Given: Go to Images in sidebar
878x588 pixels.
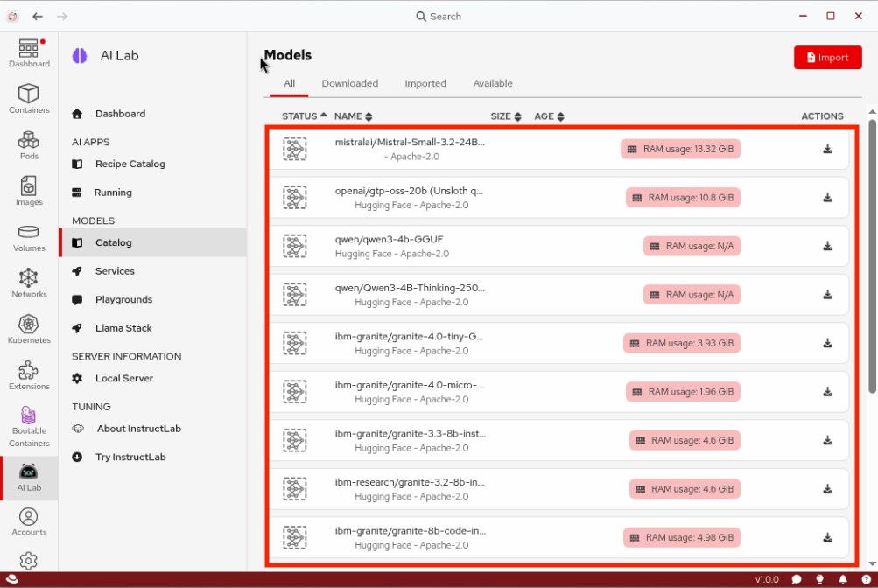Looking at the screenshot, I should coord(29,191).
